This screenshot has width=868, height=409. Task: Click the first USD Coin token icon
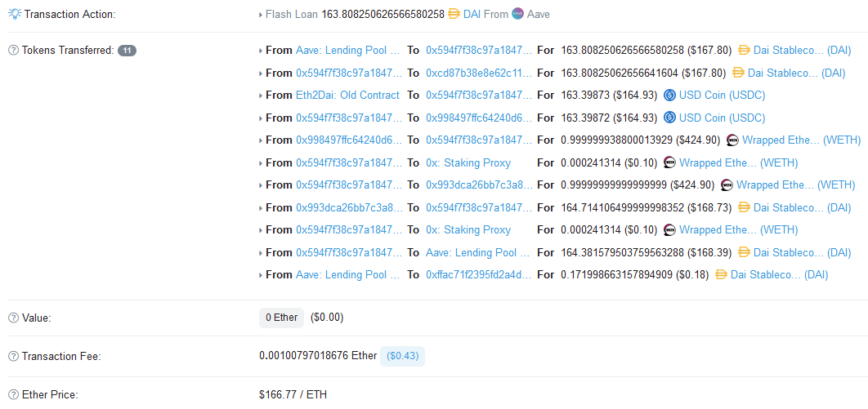point(669,96)
